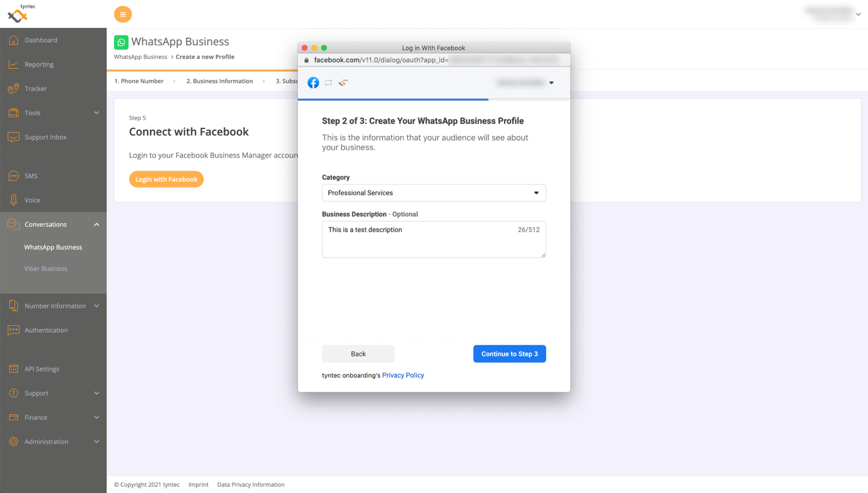Expand the Support submenu chevron

click(97, 393)
